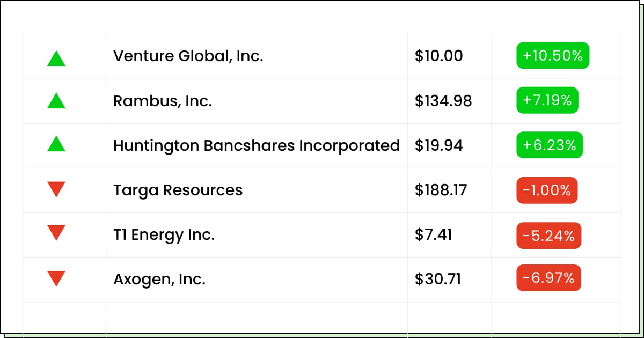Select Huntington Bancshares Incorporated company name
Screen dimensions: 644x338
(x=256, y=145)
